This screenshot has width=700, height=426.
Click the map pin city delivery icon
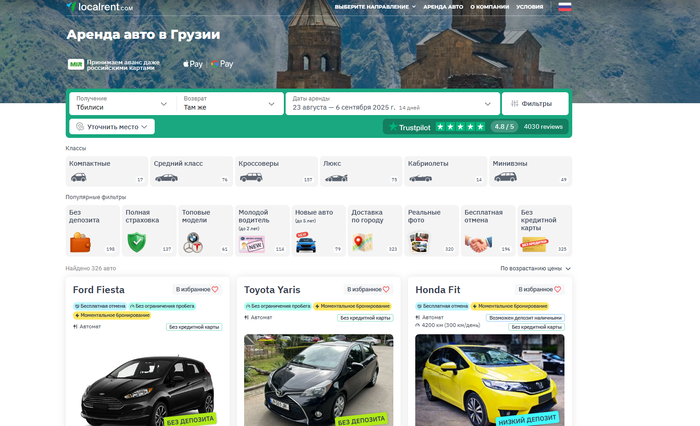[x=362, y=242]
